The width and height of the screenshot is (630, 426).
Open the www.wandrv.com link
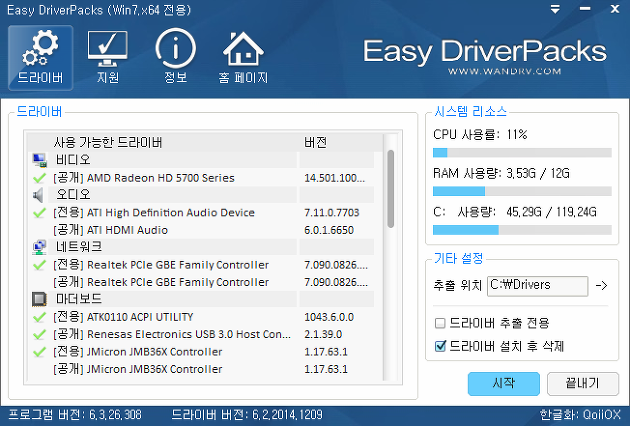[505, 72]
